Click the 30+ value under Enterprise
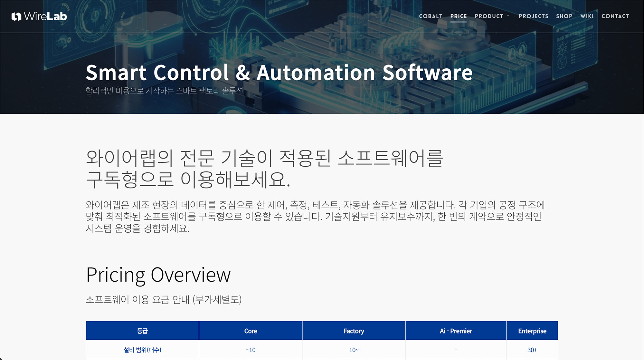The width and height of the screenshot is (644, 360). click(x=532, y=350)
